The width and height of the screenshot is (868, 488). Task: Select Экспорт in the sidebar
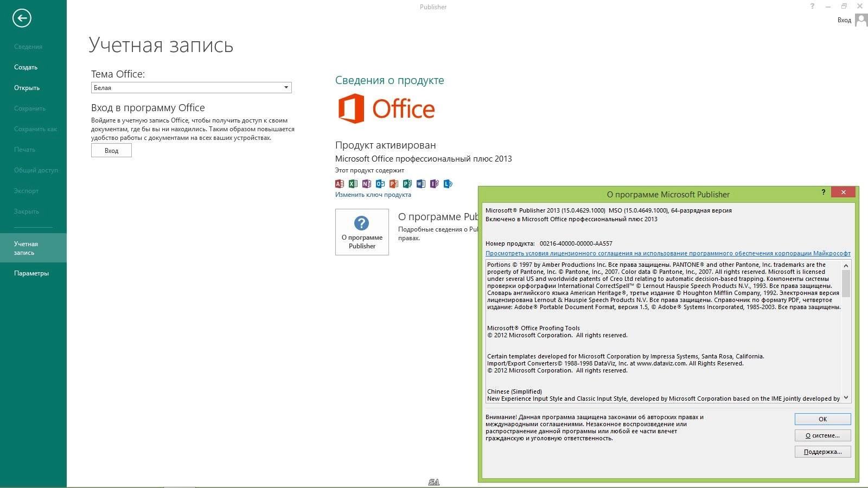click(x=26, y=191)
